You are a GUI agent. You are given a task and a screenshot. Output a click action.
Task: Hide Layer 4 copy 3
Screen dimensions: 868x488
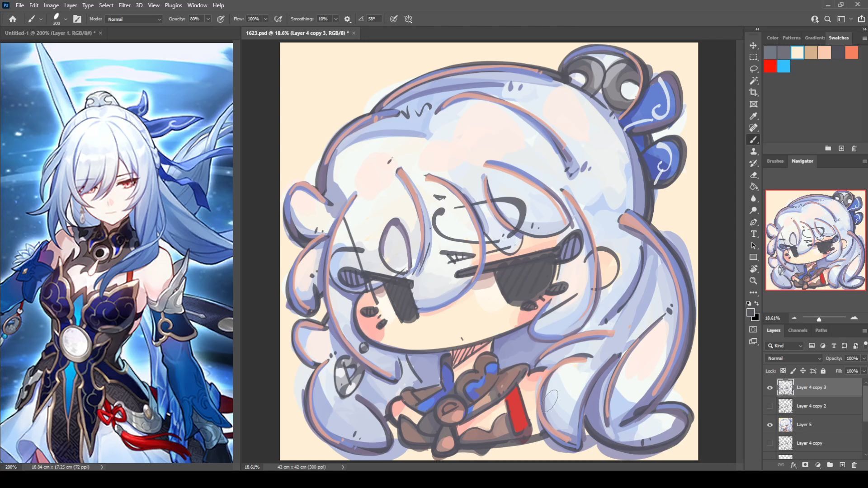(769, 387)
